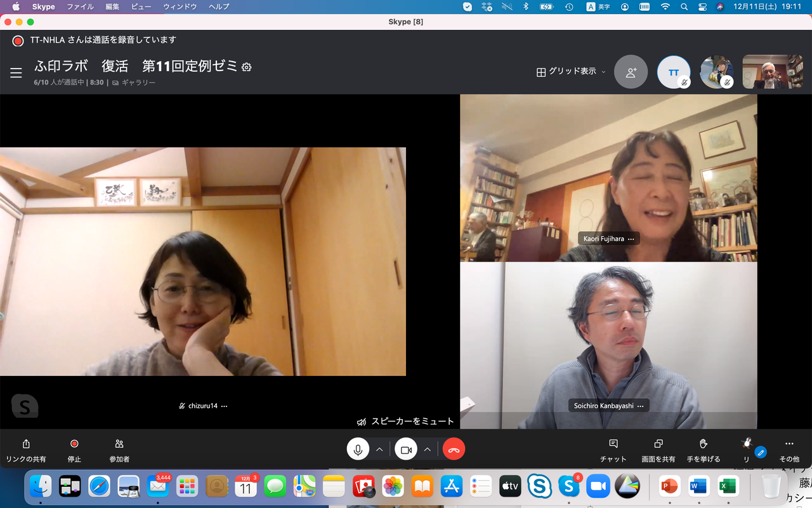
Task: Click the Dropbox icon in the menu bar
Action: [487, 7]
